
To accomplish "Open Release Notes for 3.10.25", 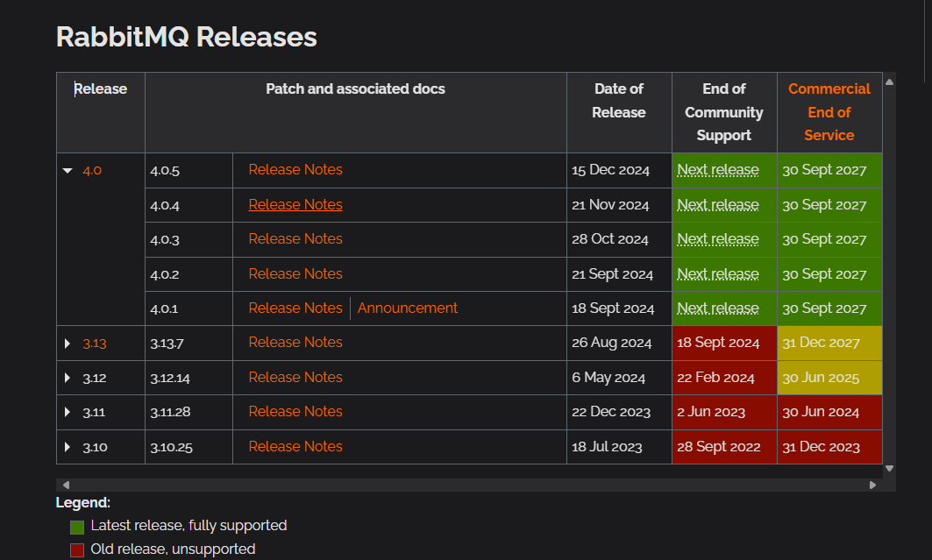I will click(x=295, y=447).
